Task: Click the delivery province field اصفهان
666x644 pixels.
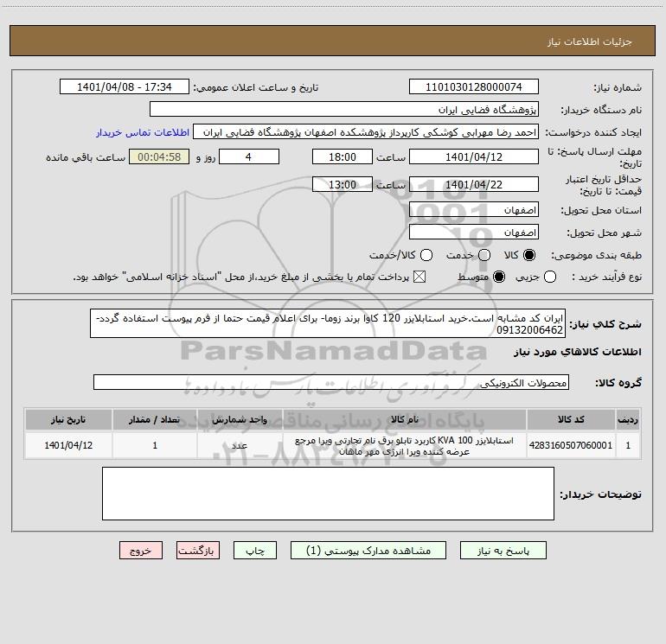Action: pyautogui.click(x=474, y=210)
